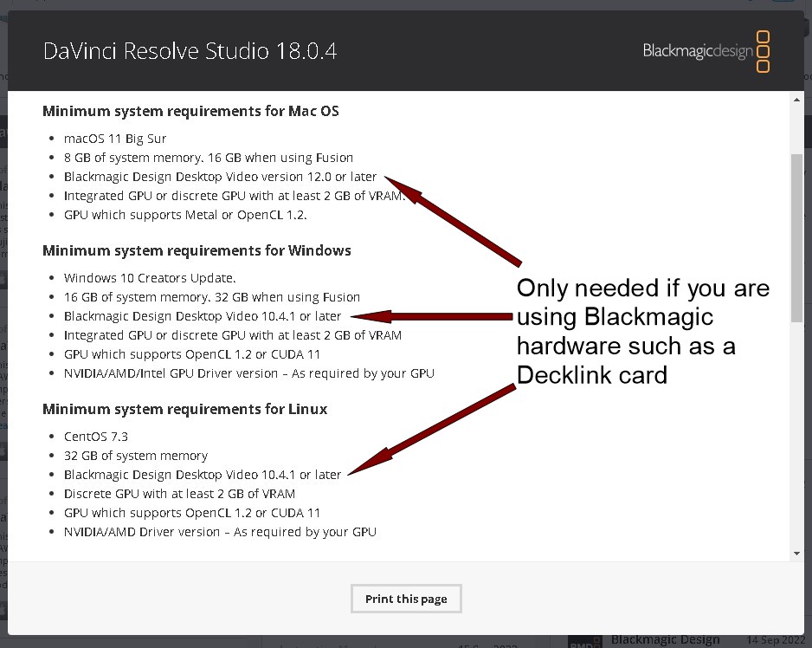Click heading Minimum system requirements for Mac OS
812x648 pixels.
190,111
